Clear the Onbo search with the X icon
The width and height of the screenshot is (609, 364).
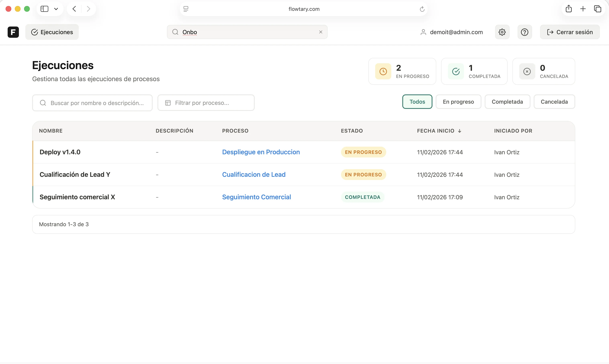pos(321,32)
